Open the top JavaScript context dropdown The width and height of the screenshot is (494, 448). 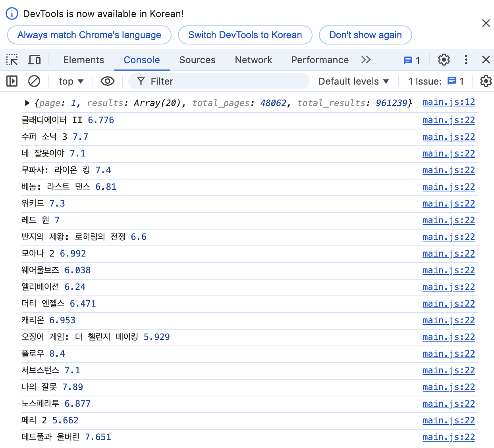tap(71, 81)
